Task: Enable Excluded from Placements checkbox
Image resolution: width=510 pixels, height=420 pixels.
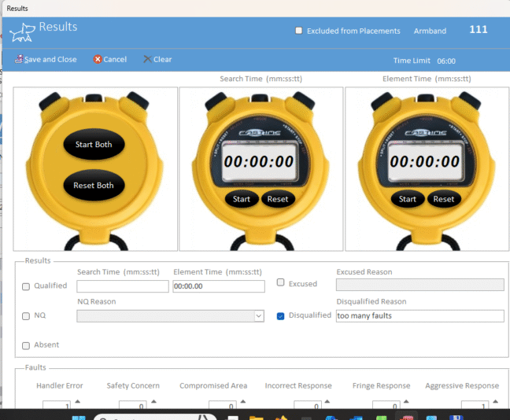Action: point(298,31)
